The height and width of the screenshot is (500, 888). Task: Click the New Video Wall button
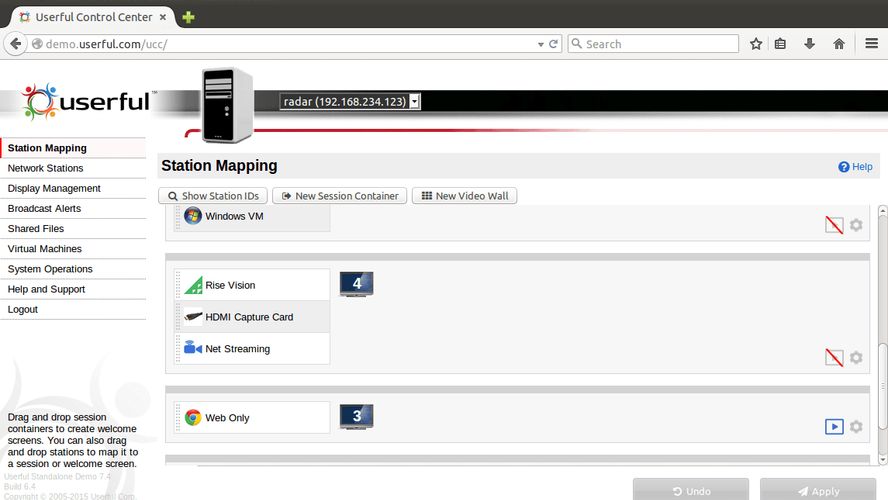click(464, 196)
